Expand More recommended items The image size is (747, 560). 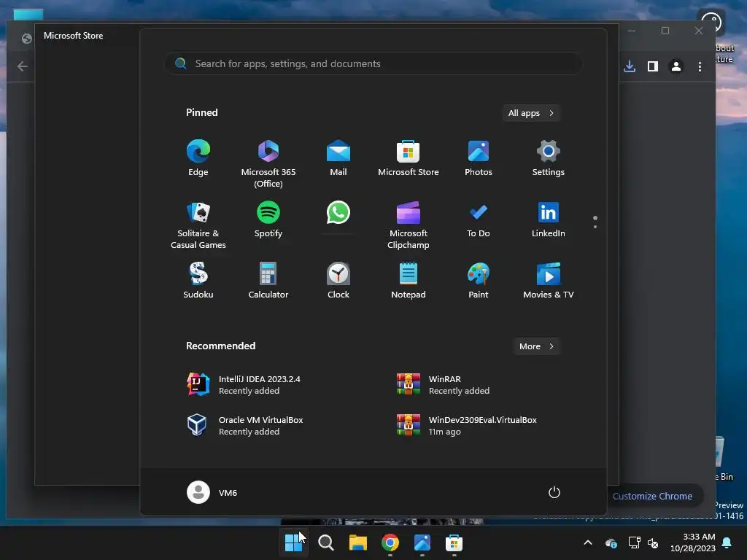pyautogui.click(x=536, y=346)
